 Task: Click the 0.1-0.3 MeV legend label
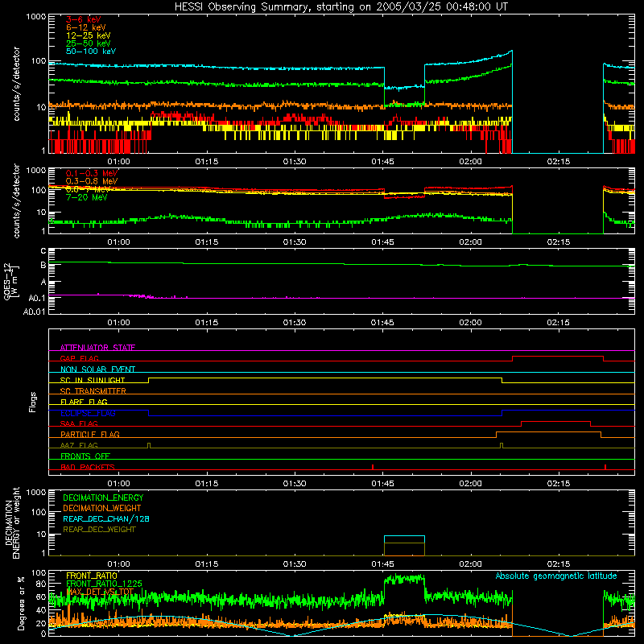(x=92, y=173)
